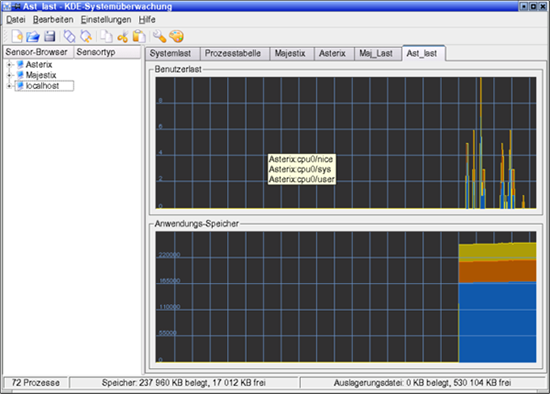
Task: Minimize the KDE-Systemüberwachung window
Action: (x=524, y=6)
